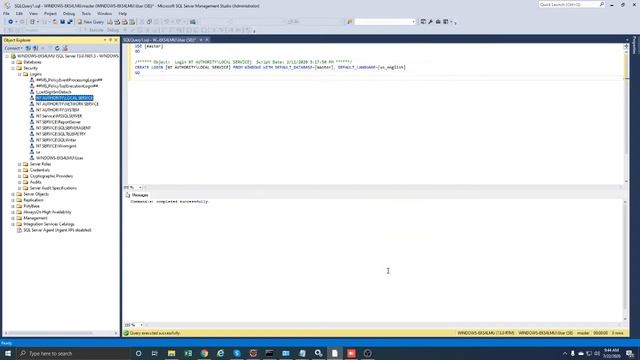This screenshot has height=360, width=640.
Task: Collapse the server root node
Action: tap(7, 56)
